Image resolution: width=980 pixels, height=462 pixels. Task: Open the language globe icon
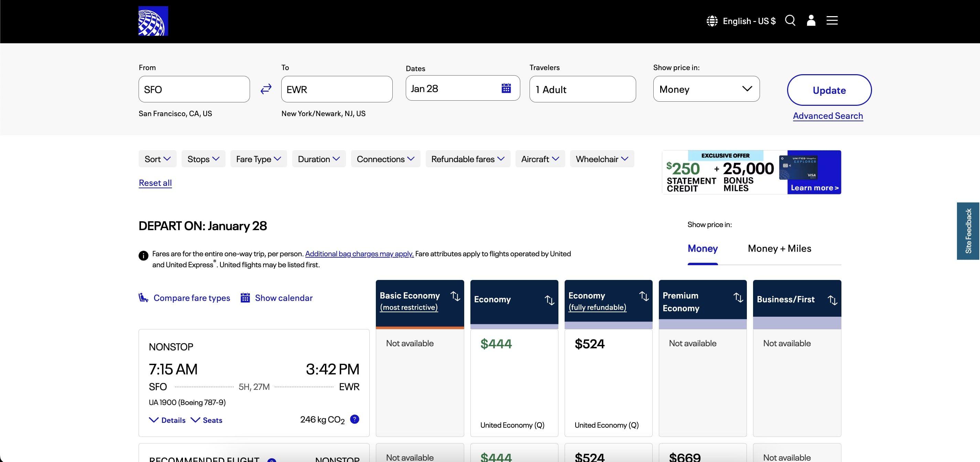[x=712, y=21]
